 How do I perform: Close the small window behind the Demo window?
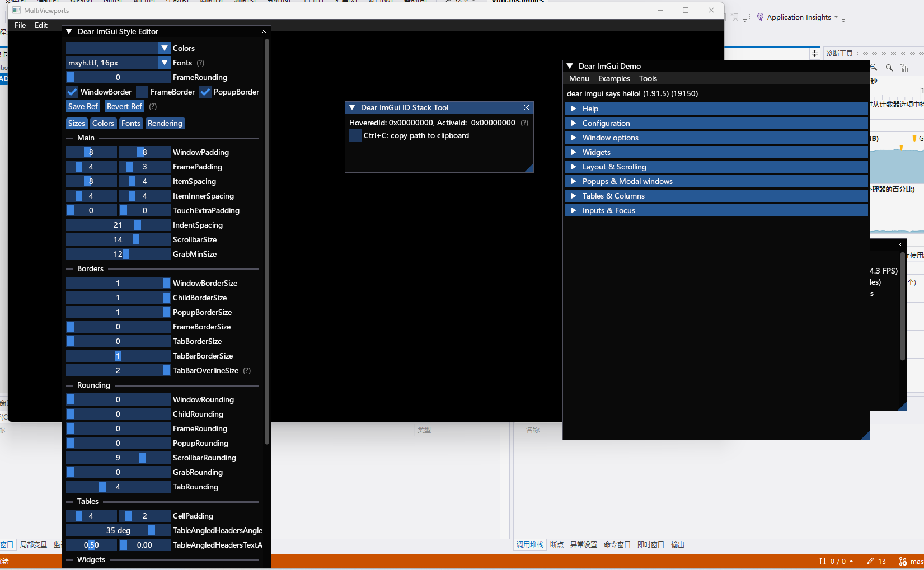point(900,245)
